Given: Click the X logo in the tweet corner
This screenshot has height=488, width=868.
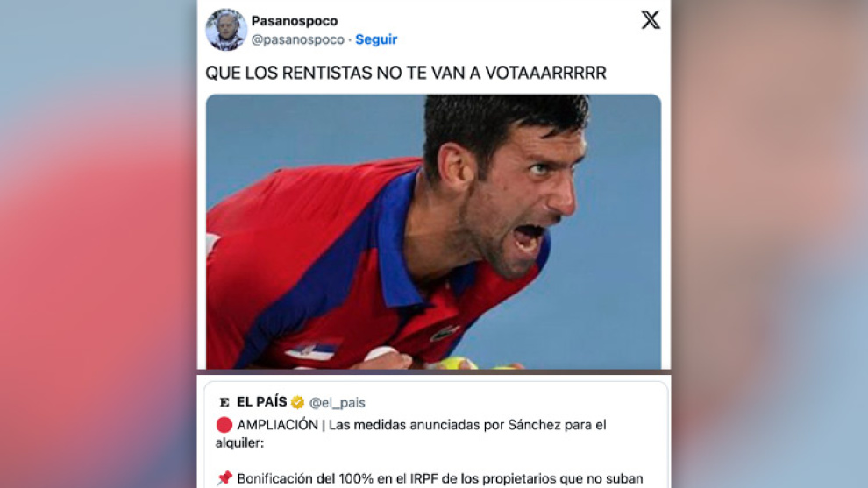Looking at the screenshot, I should (651, 20).
